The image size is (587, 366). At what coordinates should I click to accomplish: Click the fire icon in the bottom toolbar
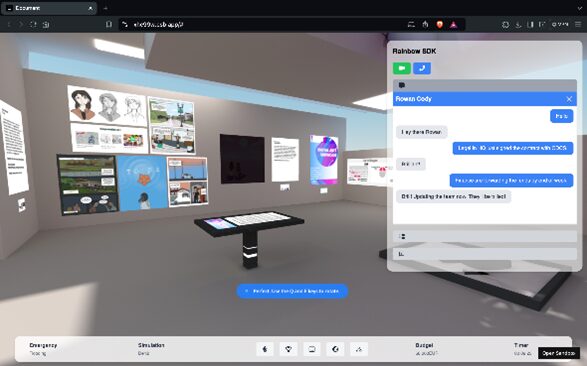tap(265, 349)
